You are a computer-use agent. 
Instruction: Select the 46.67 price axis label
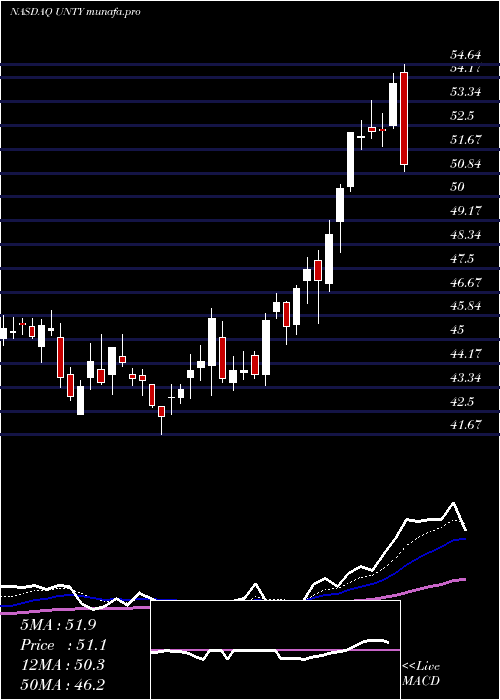(x=466, y=283)
